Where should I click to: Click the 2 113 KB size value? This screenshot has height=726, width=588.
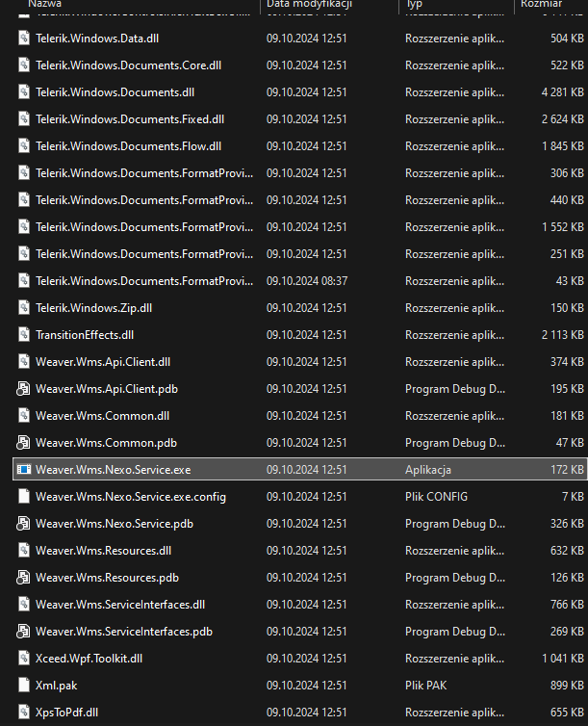point(563,335)
